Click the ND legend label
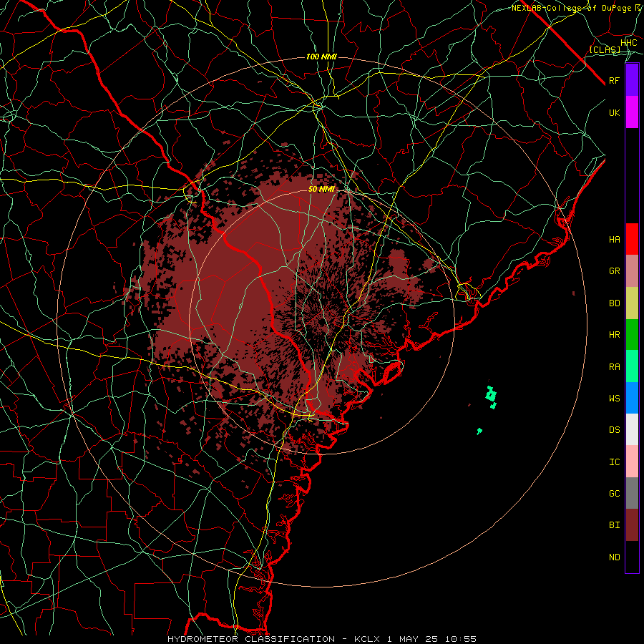 click(615, 557)
